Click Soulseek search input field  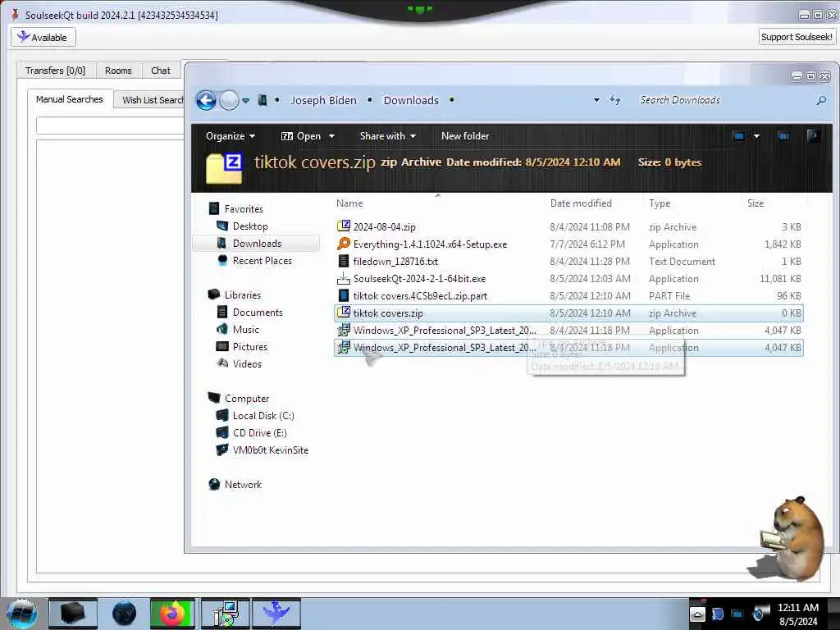click(x=110, y=126)
